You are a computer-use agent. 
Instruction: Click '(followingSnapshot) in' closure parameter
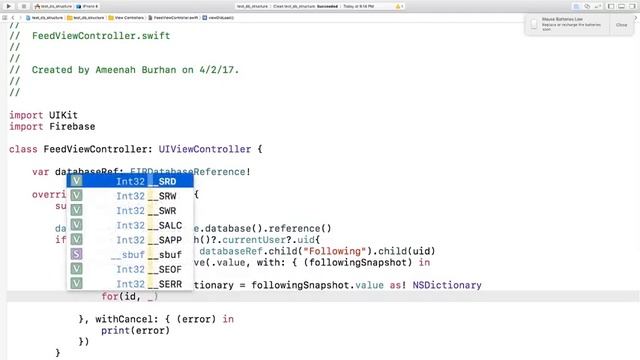coord(367,262)
